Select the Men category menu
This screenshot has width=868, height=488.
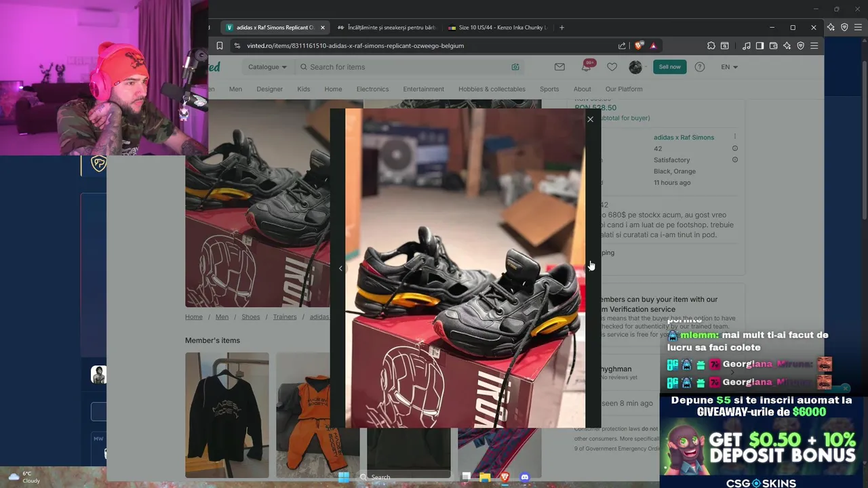click(x=235, y=89)
